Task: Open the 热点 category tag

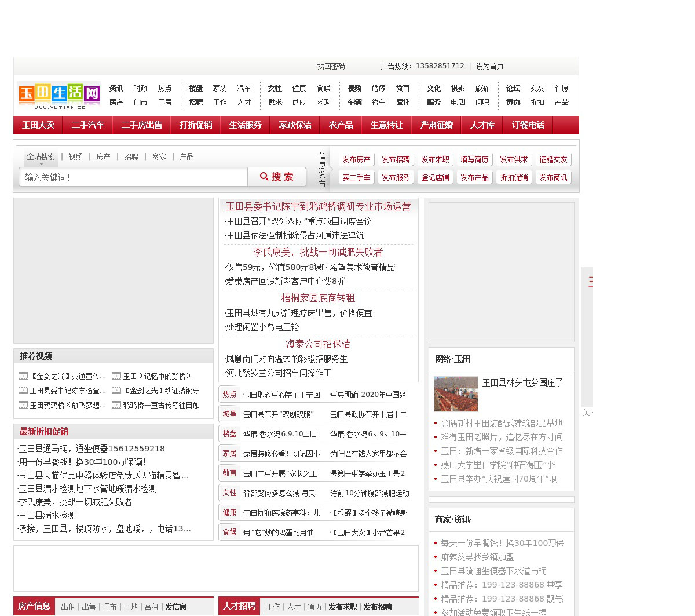Action: coord(229,394)
